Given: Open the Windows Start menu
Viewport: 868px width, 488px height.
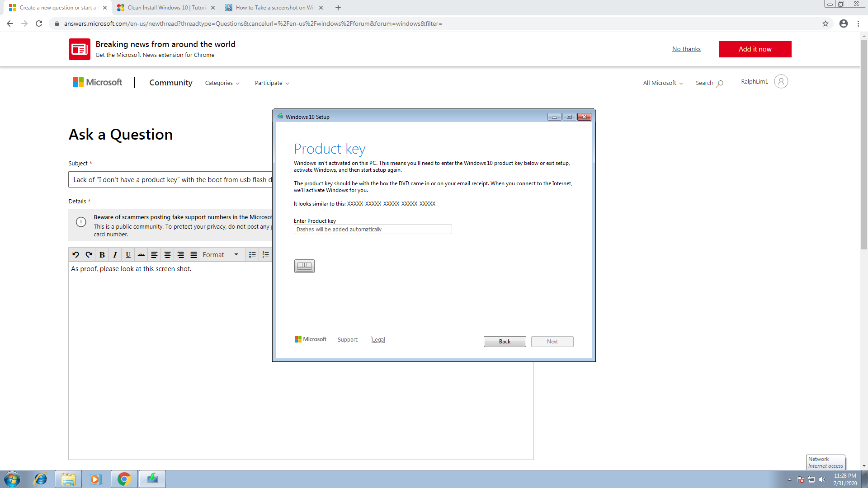Looking at the screenshot, I should click(x=12, y=479).
